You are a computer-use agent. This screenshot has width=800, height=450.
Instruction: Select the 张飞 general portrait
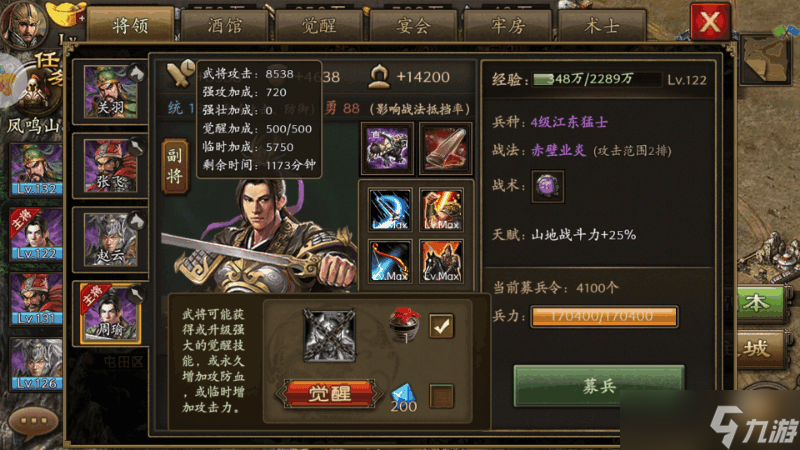111,166
